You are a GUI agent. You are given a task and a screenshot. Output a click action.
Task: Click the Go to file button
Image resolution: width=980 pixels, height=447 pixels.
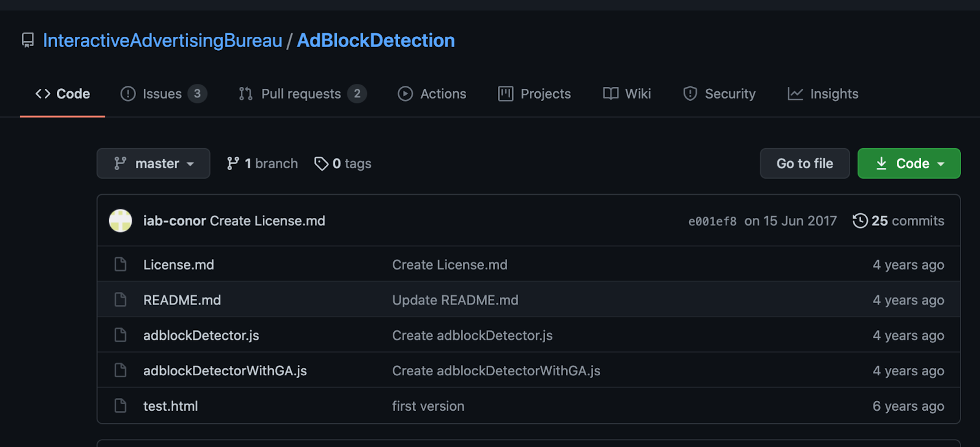pyautogui.click(x=805, y=163)
